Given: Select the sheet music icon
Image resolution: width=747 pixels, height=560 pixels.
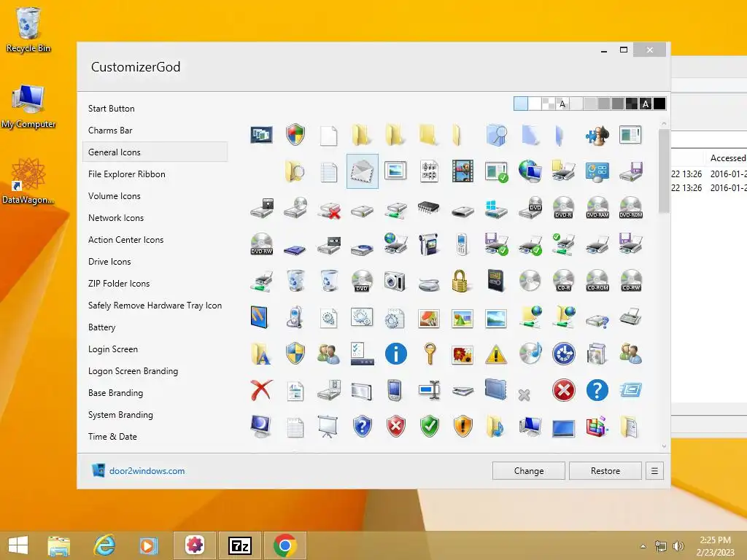Looking at the screenshot, I should coord(429,171).
